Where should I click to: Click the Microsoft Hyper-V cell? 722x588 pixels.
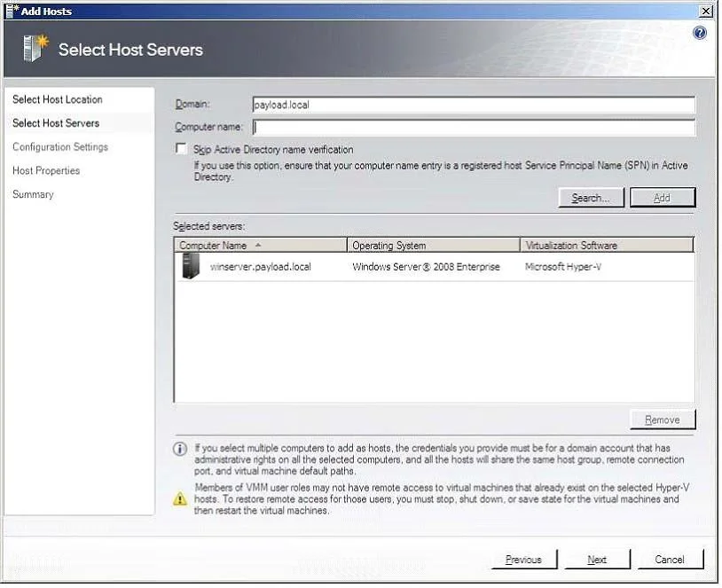[563, 267]
